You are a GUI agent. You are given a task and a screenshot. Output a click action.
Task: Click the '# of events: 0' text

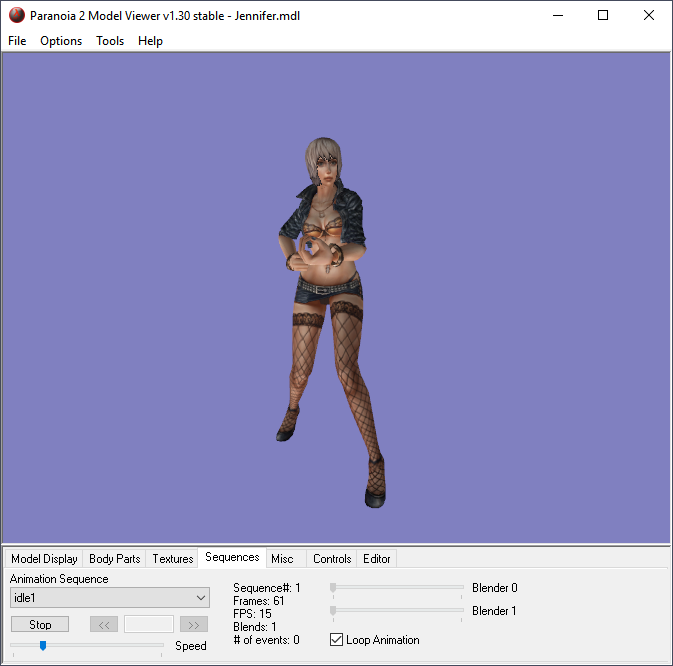pos(266,640)
